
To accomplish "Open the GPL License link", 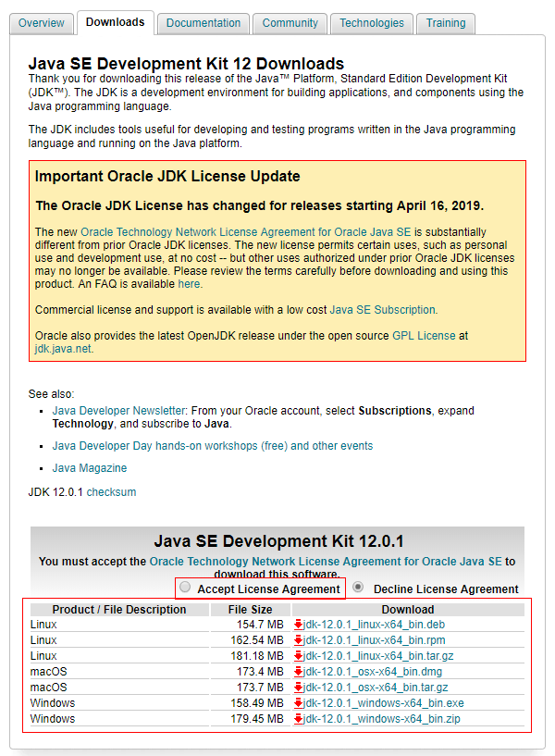I will tap(424, 336).
